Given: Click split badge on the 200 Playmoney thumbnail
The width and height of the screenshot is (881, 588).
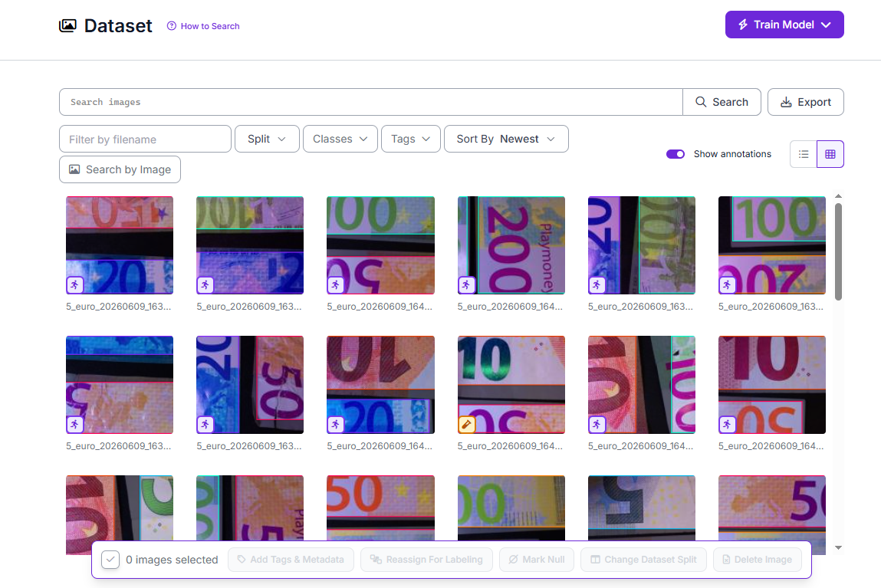Looking at the screenshot, I should [x=465, y=284].
